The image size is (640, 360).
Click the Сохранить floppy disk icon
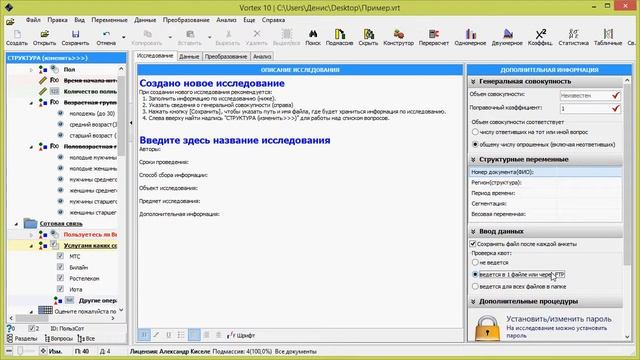click(76, 34)
